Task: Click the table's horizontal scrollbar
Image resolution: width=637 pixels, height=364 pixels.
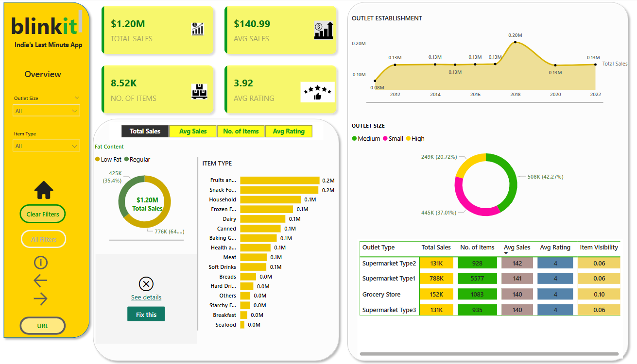Action: click(x=488, y=354)
